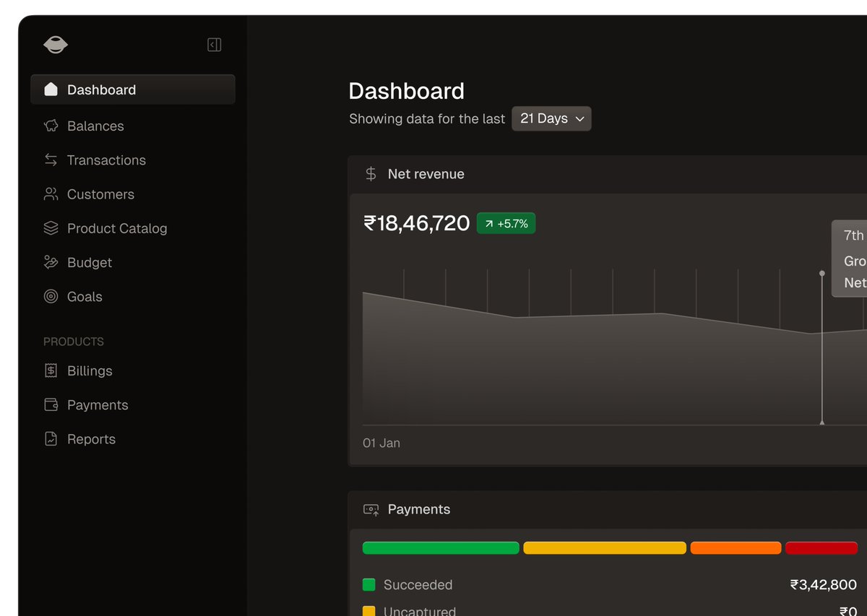867x616 pixels.
Task: Click the Billings receipt icon
Action: (51, 370)
